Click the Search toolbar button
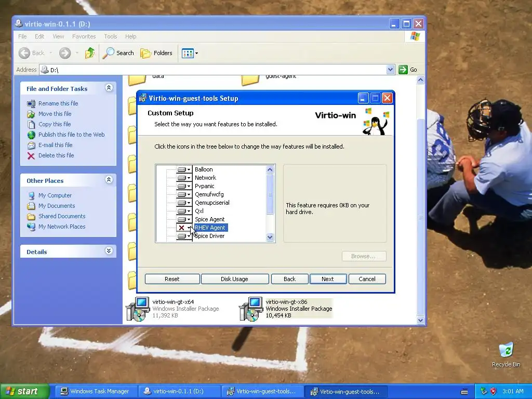Viewport: 532px width, 399px height. (x=118, y=53)
